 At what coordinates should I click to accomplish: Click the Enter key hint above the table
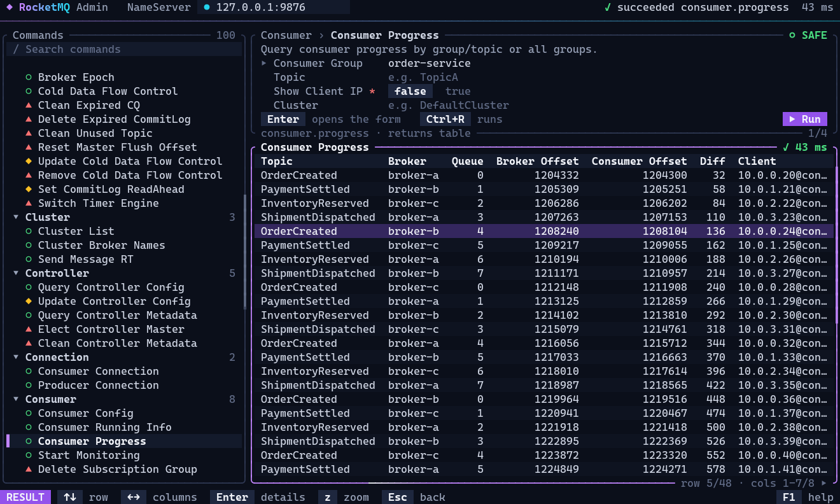pyautogui.click(x=283, y=120)
